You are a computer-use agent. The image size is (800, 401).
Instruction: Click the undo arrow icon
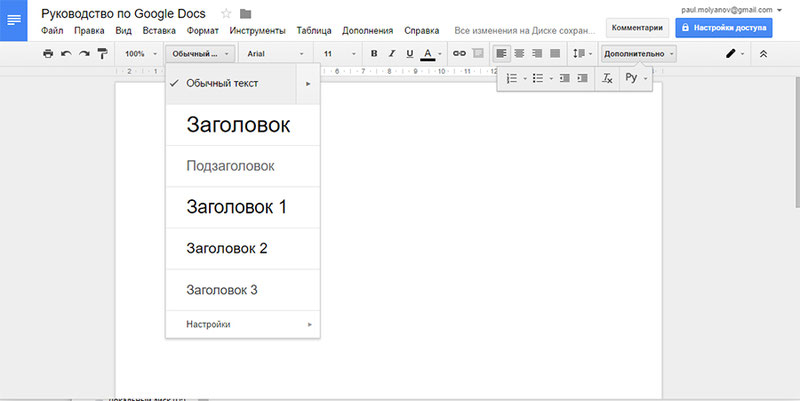click(x=66, y=53)
